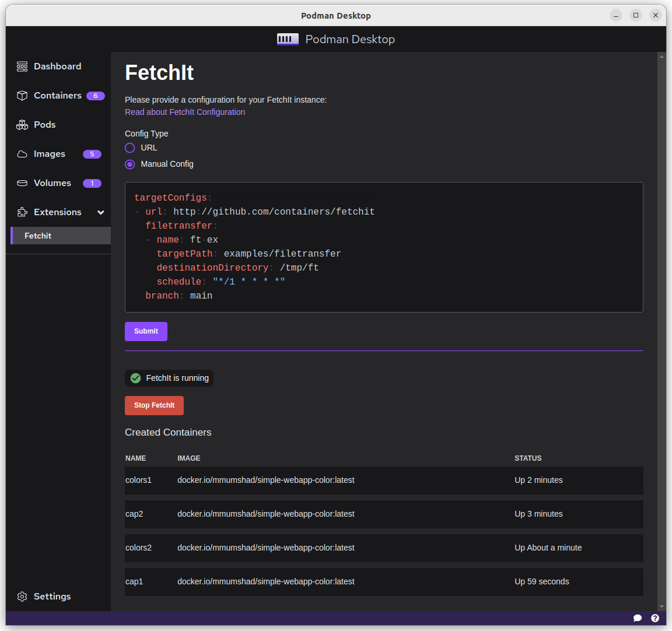The width and height of the screenshot is (672, 631).
Task: Open the Extensions menu label
Action: 57,212
